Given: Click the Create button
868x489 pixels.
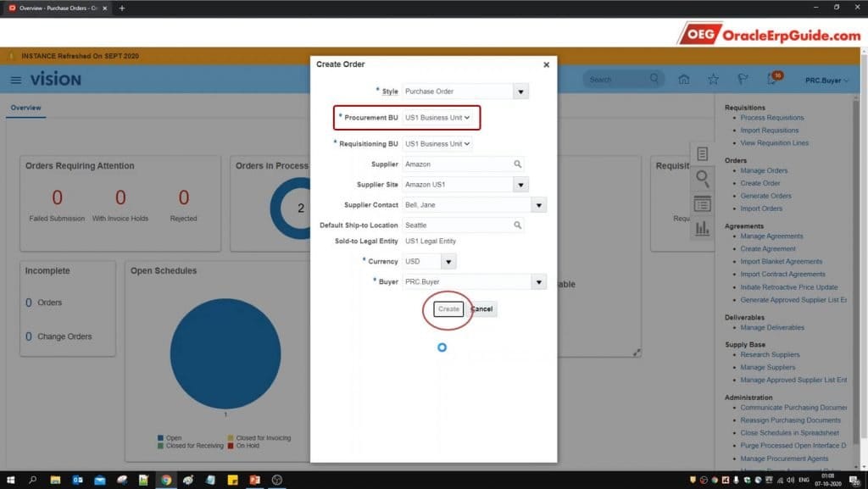Looking at the screenshot, I should click(448, 308).
